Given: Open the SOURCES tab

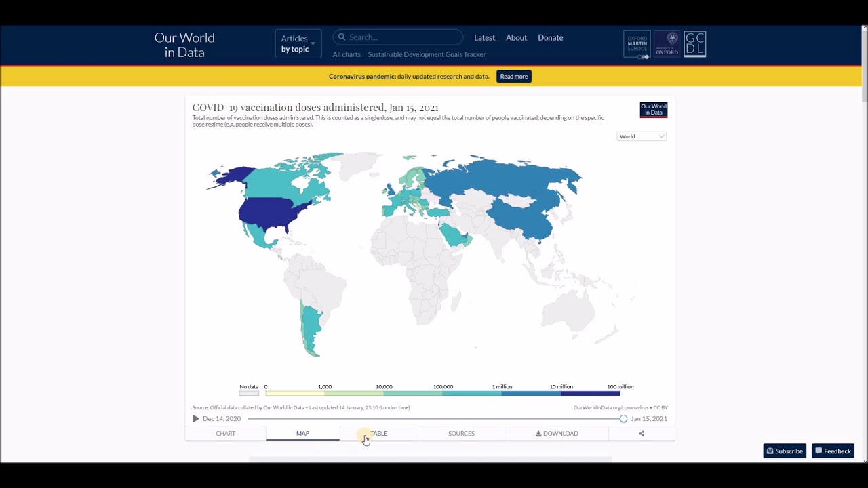Looking at the screenshot, I should pos(461,434).
